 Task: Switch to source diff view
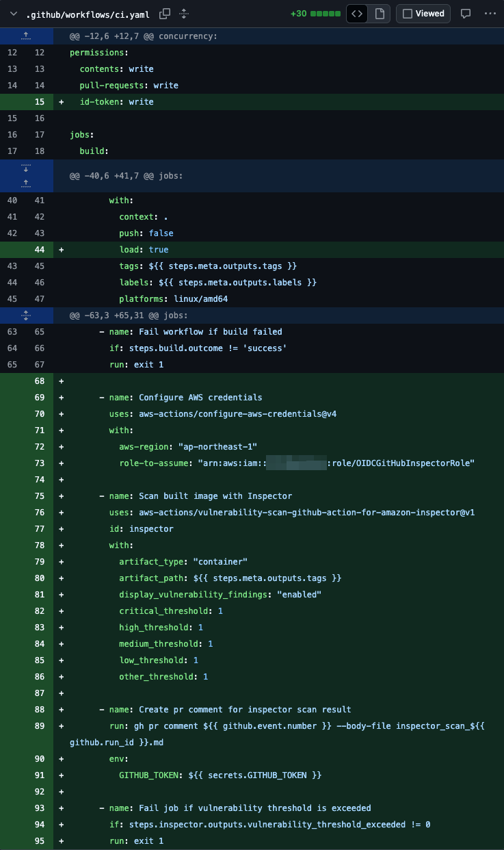click(x=357, y=14)
